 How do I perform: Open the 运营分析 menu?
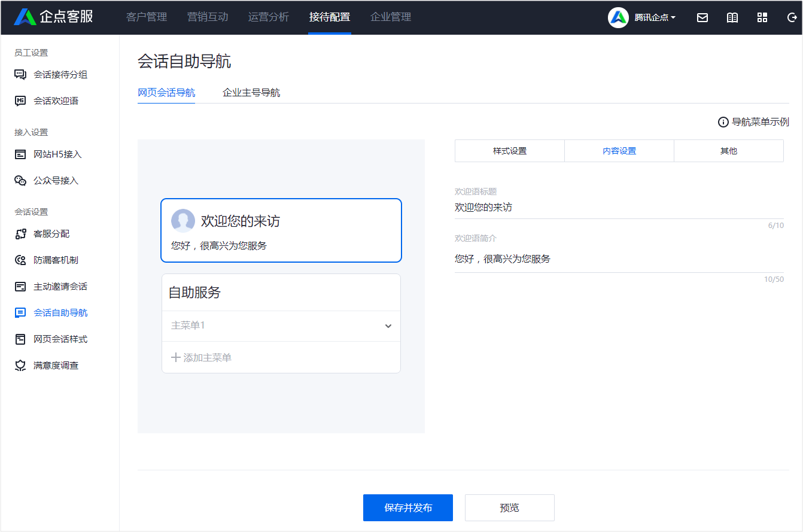point(269,17)
